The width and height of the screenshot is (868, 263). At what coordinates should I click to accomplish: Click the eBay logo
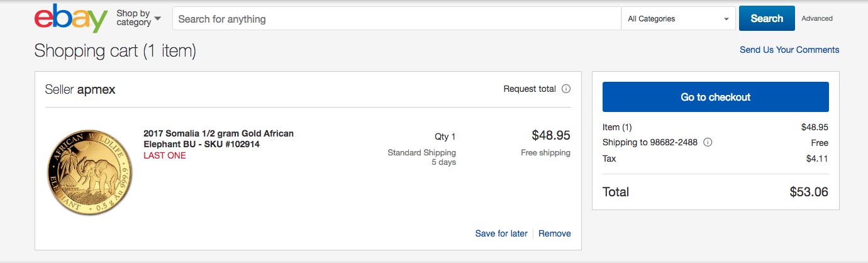(x=71, y=19)
